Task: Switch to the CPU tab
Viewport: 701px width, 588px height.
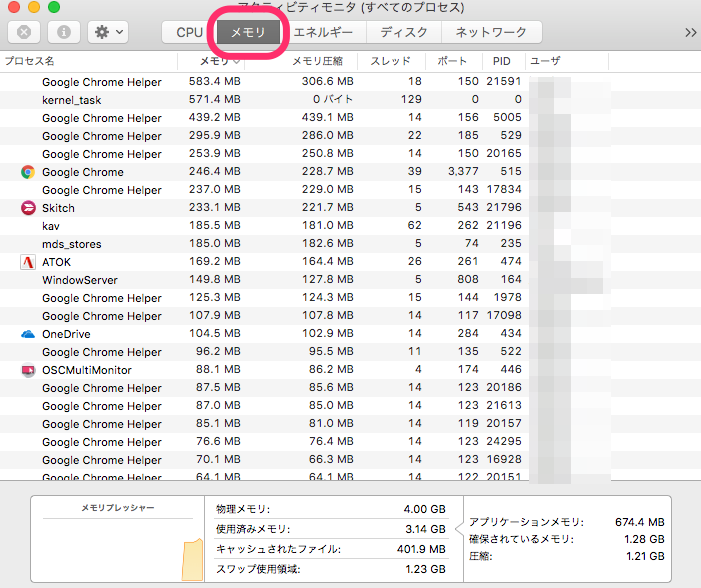Action: [190, 32]
